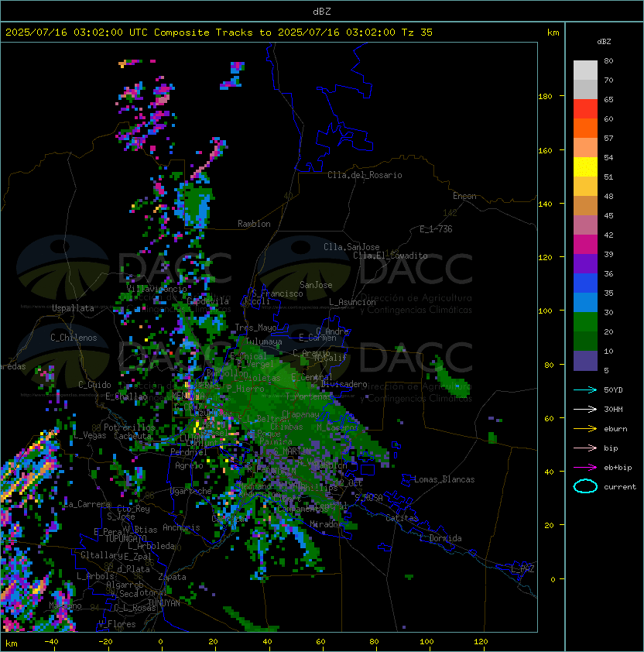Click the 'C_Guido' map label
Viewport: 644px width, 652px height.
pos(94,385)
